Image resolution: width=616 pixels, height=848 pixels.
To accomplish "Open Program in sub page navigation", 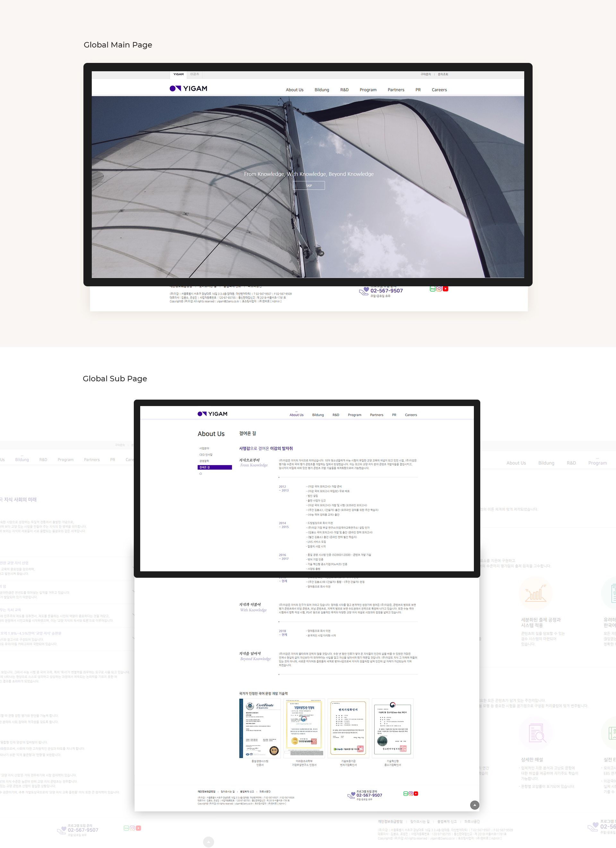I will [354, 415].
